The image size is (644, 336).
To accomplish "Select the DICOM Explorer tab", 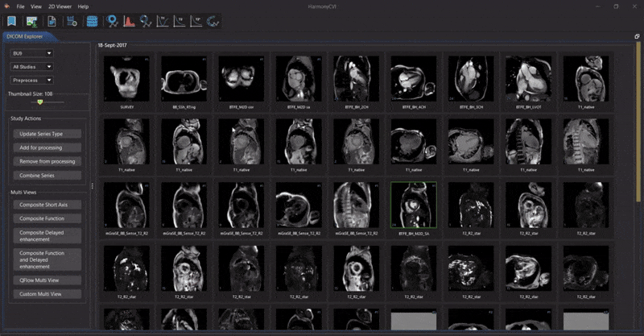I will click(25, 36).
